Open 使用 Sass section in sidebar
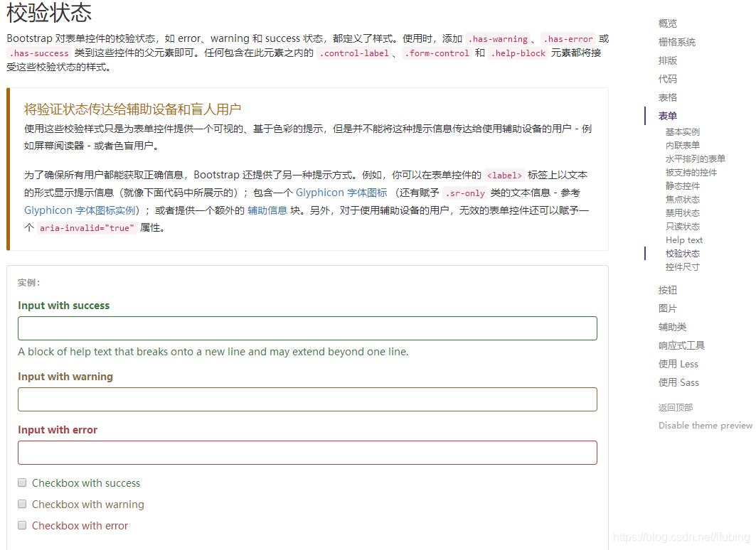The width and height of the screenshot is (756, 550). (679, 382)
